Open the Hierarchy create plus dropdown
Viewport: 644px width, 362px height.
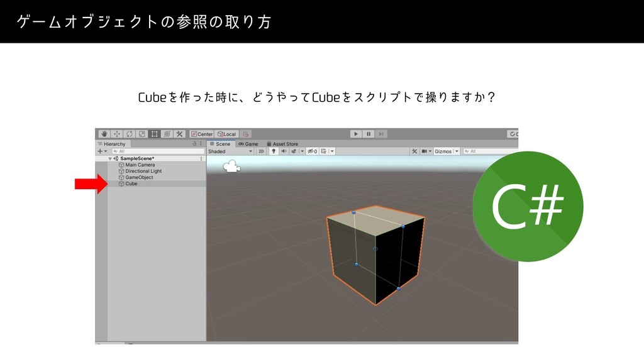(102, 151)
